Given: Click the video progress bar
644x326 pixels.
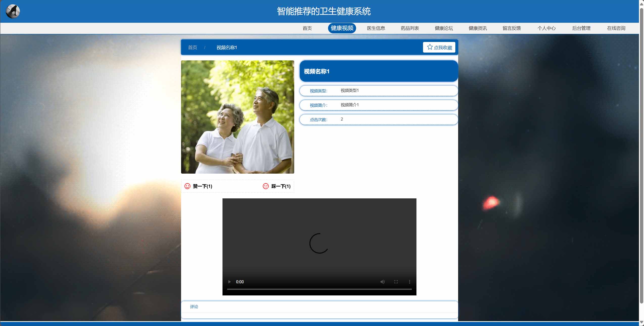Looking at the screenshot, I should point(319,289).
